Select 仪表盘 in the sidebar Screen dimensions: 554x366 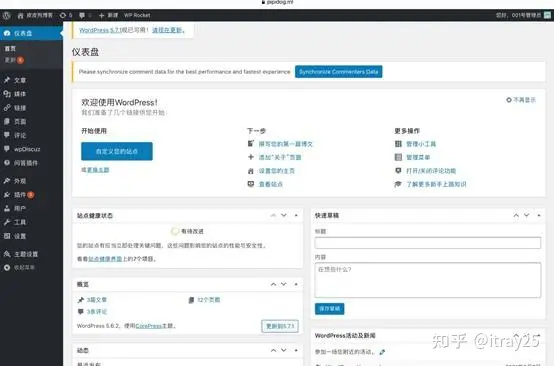31,33
